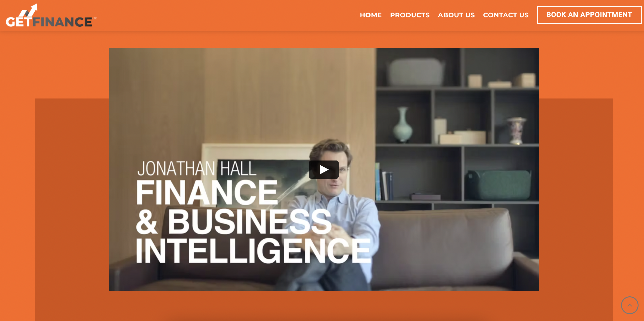The height and width of the screenshot is (321, 644).
Task: Click the BOOK AN APPOINTMENT button
Action: (589, 15)
